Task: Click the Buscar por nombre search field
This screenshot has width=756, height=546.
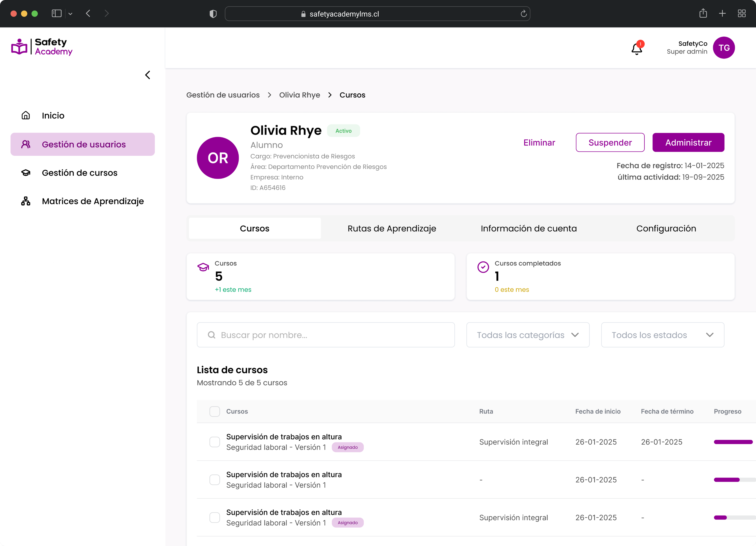Action: pyautogui.click(x=325, y=335)
